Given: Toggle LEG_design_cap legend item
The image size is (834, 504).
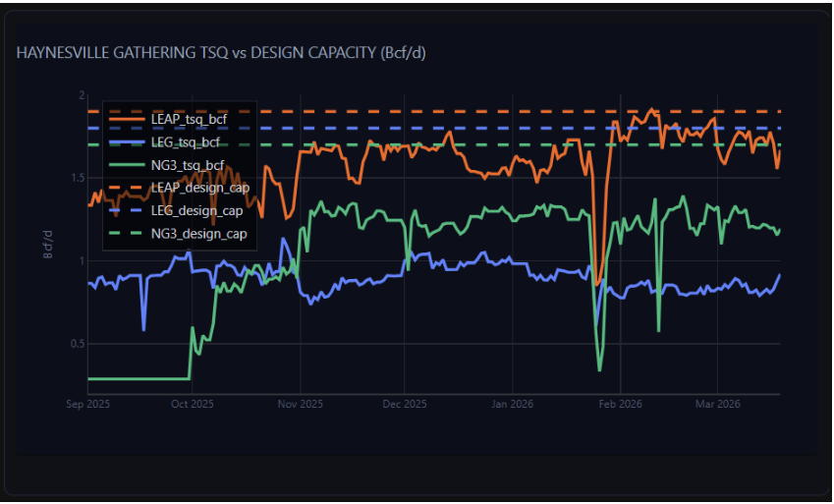Looking at the screenshot, I should pyautogui.click(x=196, y=210).
